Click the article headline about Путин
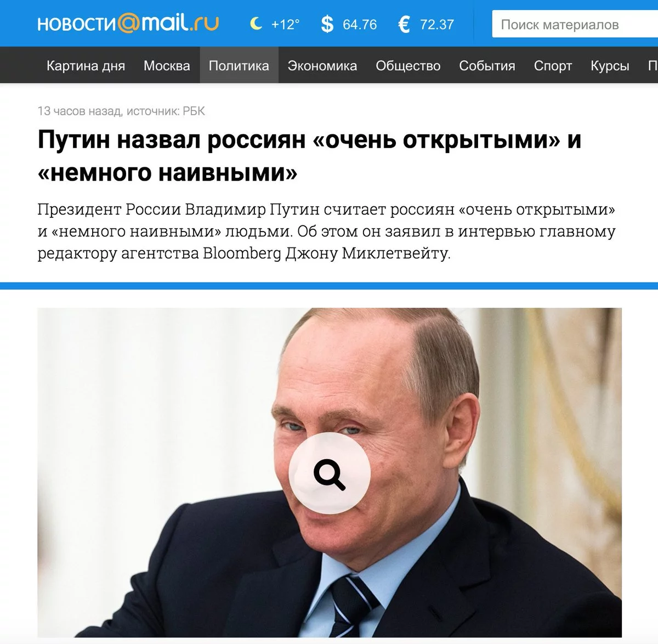Image resolution: width=658 pixels, height=644 pixels. click(x=309, y=156)
